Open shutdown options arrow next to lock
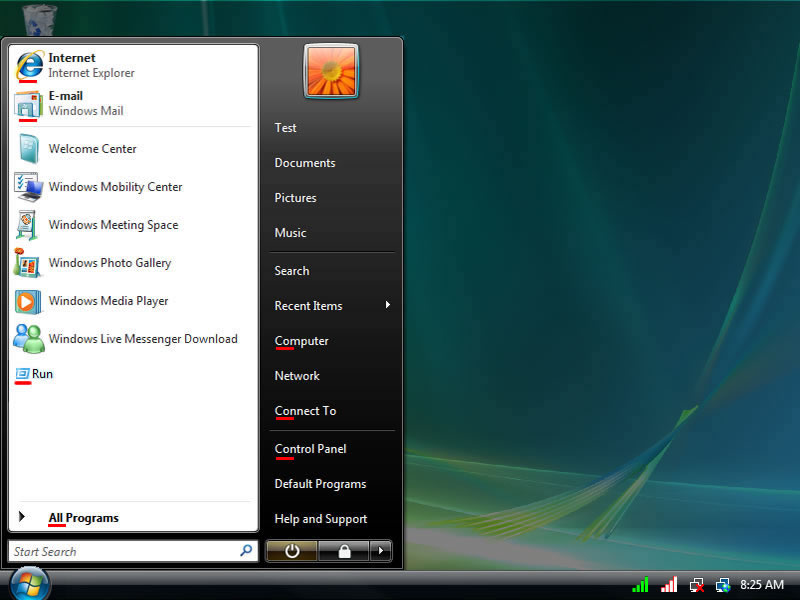800x600 pixels. (381, 551)
